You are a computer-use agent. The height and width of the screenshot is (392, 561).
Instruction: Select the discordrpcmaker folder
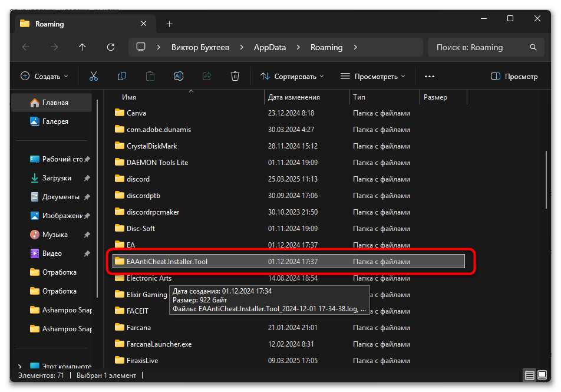pyautogui.click(x=288, y=212)
